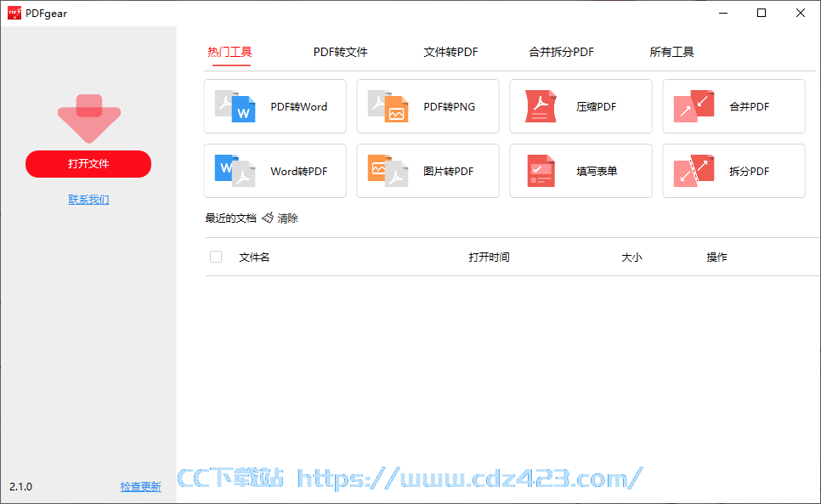Click the PDF转Word tool icon
This screenshot has width=821, height=504.
click(x=235, y=106)
